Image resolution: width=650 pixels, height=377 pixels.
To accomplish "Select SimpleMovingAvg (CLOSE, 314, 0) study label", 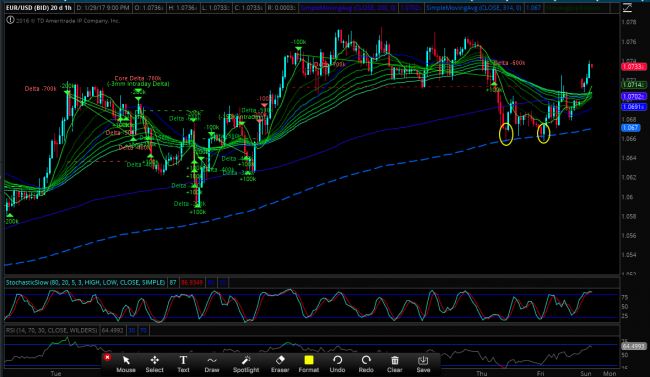I will tap(474, 7).
